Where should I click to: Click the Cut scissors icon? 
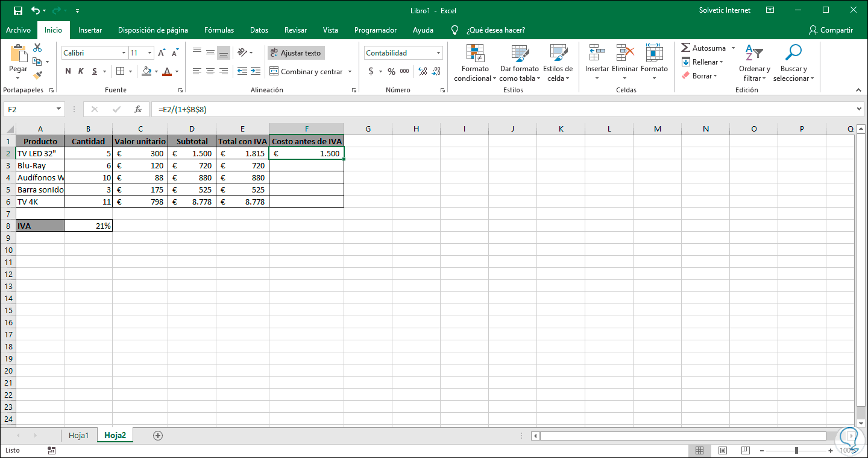tap(37, 48)
